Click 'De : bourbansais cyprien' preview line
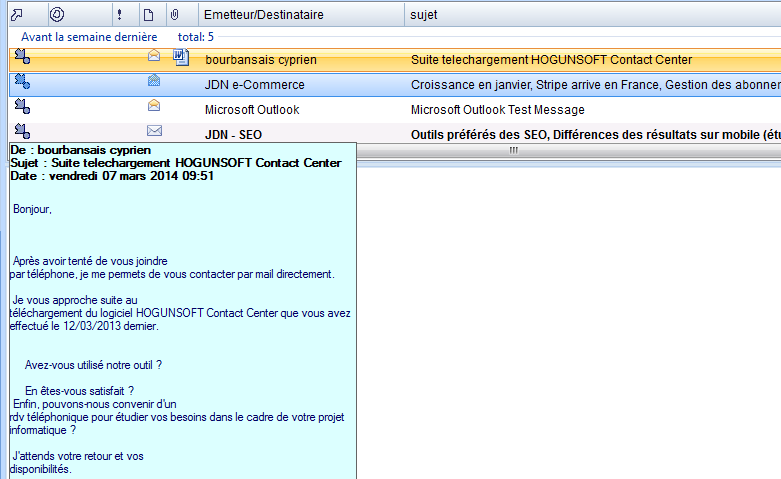781x479 pixels. pyautogui.click(x=81, y=150)
